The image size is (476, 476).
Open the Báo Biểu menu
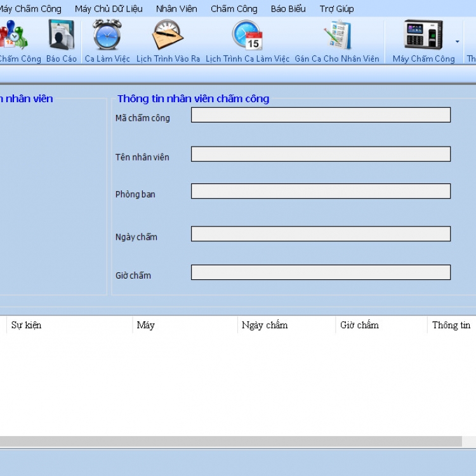click(288, 9)
